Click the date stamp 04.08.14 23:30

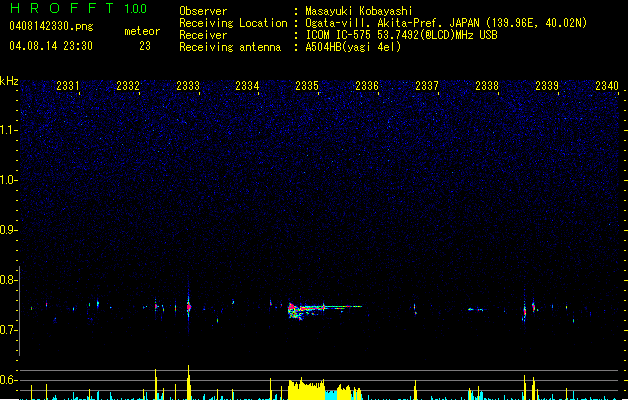(51, 46)
